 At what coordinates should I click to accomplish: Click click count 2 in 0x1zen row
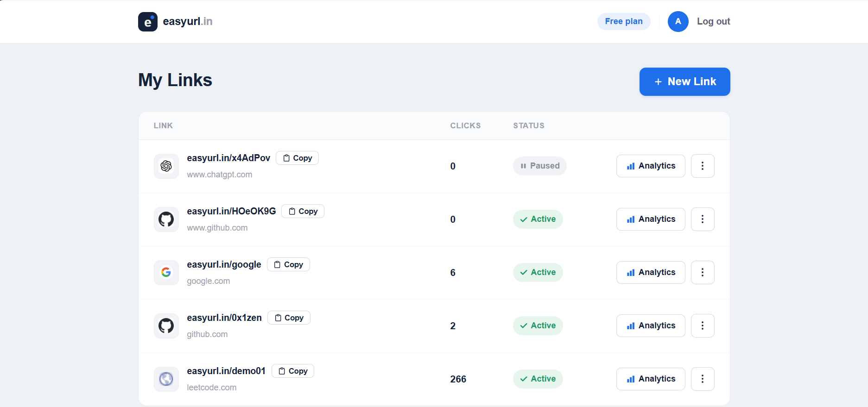tap(453, 326)
